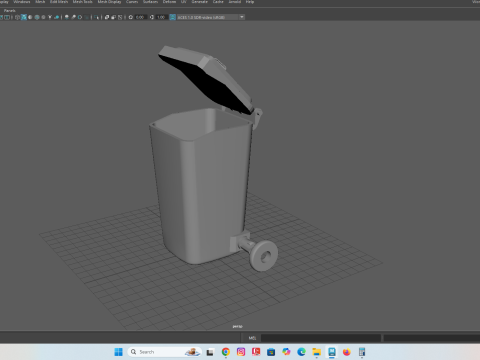Click the gamma reset icon
Image resolution: width=480 pixels, height=360 pixels.
[x=152, y=17]
